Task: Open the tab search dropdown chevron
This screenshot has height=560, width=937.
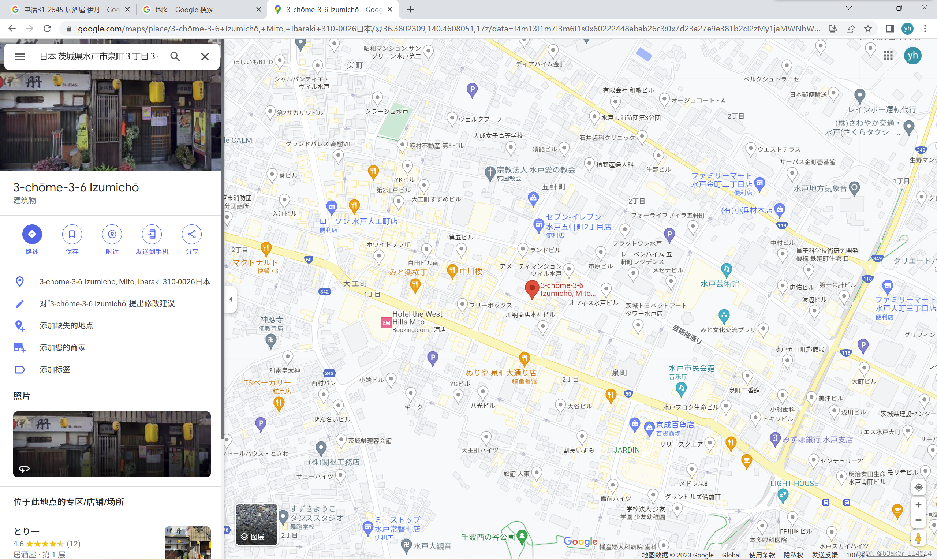Action: pos(849,8)
